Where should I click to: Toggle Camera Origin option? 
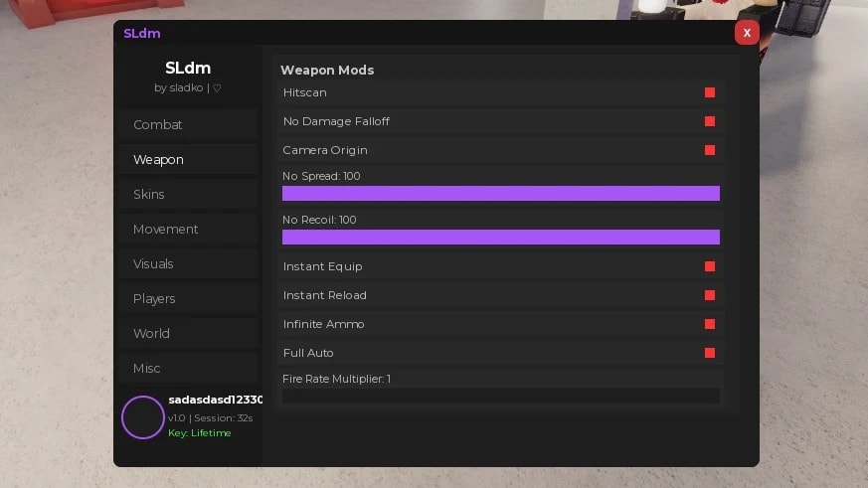point(710,150)
